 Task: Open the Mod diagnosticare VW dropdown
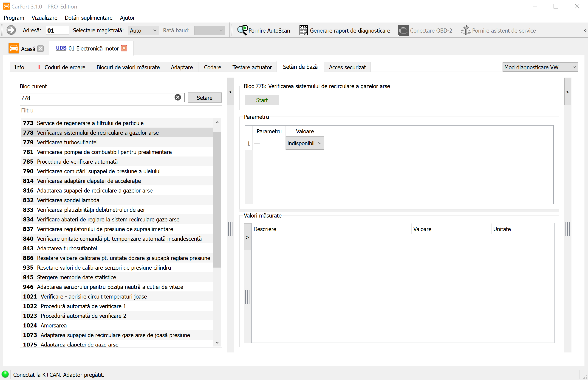coord(540,67)
